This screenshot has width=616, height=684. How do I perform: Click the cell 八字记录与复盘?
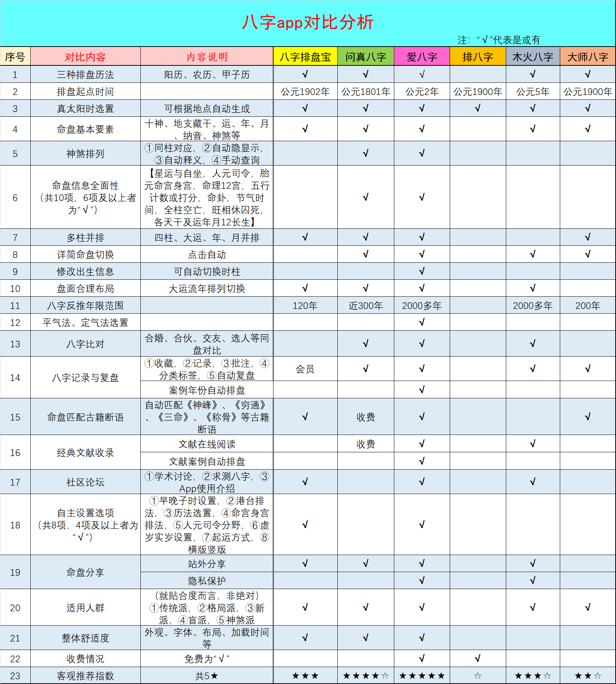pyautogui.click(x=85, y=377)
